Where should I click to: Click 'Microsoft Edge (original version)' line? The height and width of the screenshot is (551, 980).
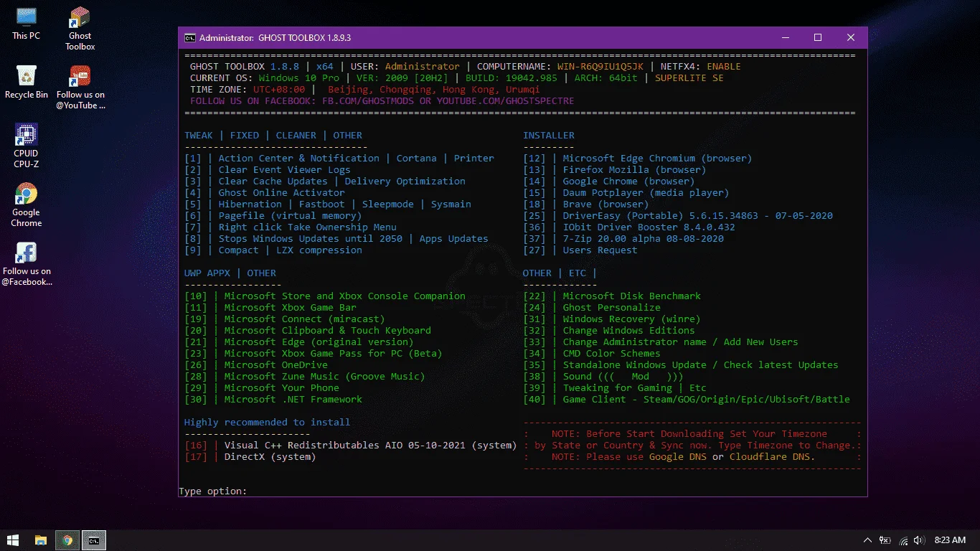(x=319, y=342)
